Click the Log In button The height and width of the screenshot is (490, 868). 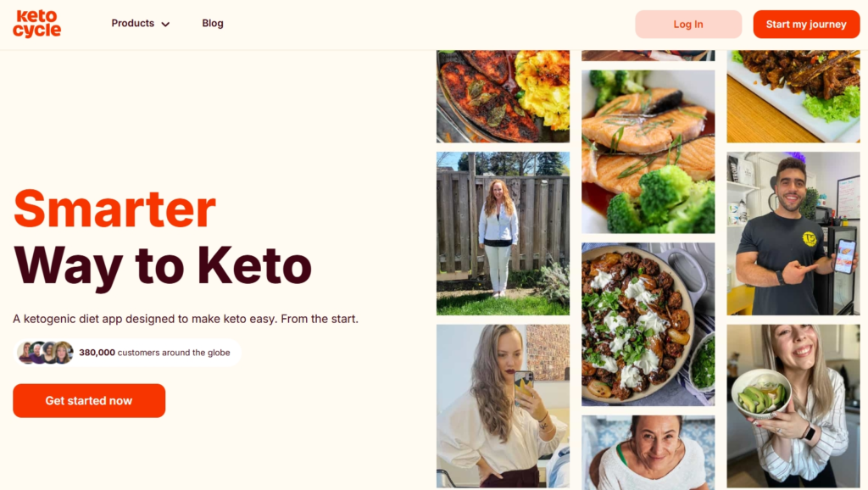(688, 25)
